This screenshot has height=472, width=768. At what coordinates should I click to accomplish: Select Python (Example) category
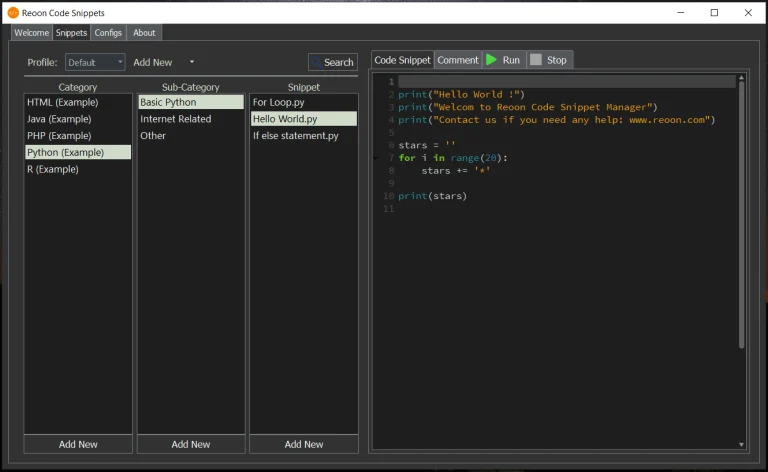click(x=78, y=152)
